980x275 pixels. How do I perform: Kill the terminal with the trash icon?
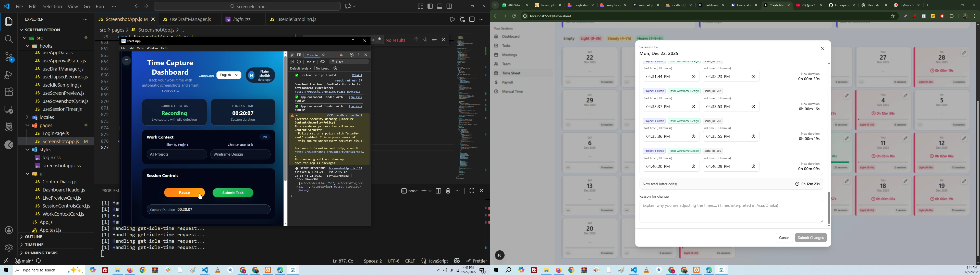click(x=448, y=191)
